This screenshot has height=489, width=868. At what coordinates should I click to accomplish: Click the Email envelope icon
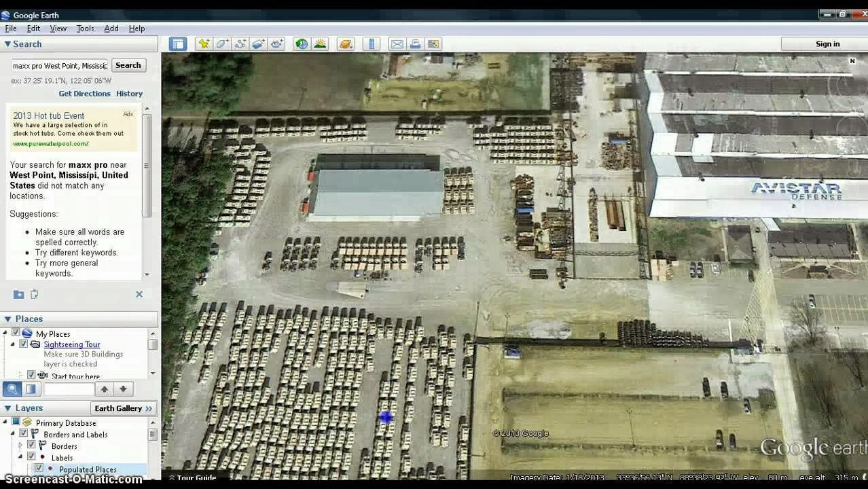tap(397, 43)
